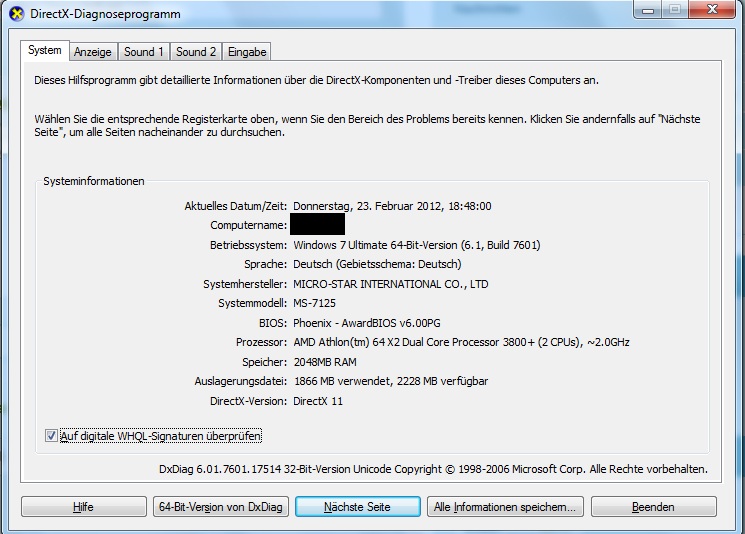This screenshot has width=745, height=534.
Task: Click the Systemhersteller label
Action: point(245,284)
